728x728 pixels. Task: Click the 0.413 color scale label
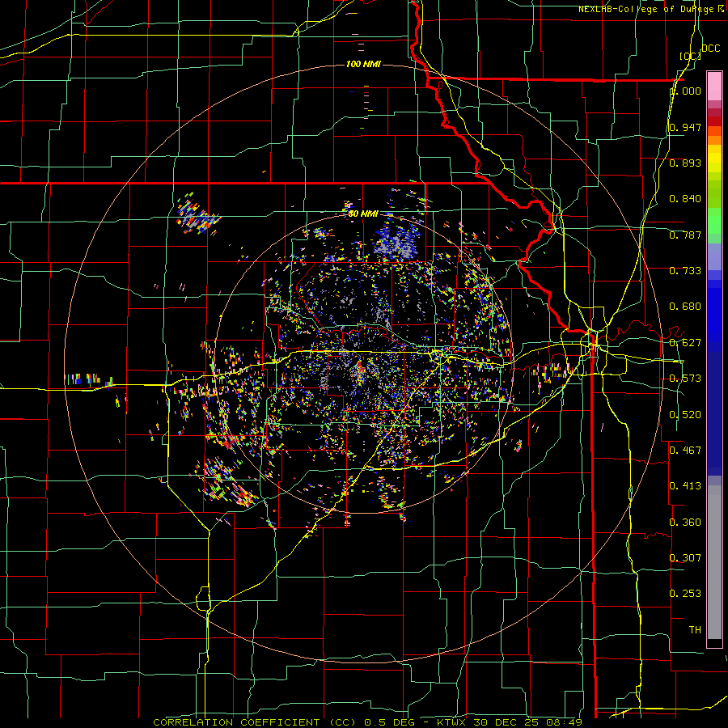[685, 486]
